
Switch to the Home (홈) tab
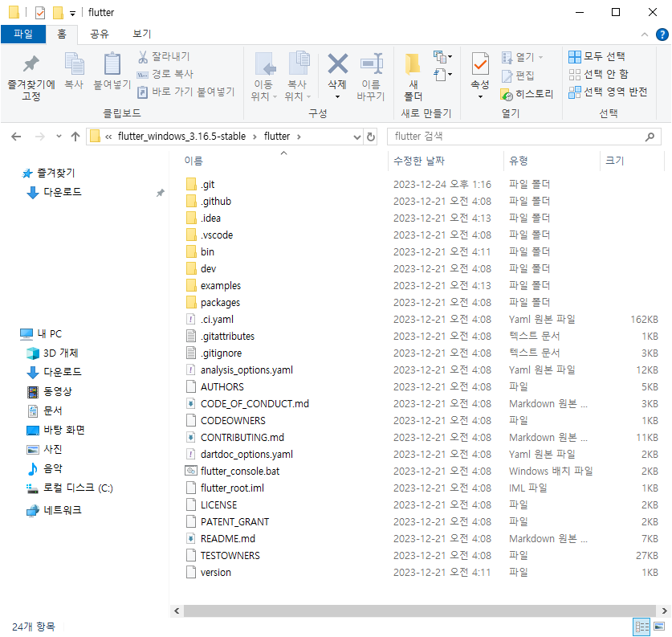[62, 34]
